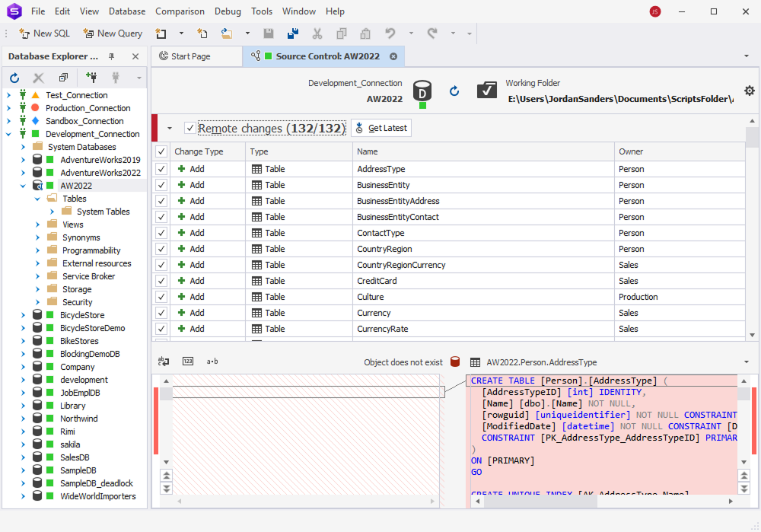Uncheck the AddressType table row
The width and height of the screenshot is (761, 532).
coord(161,169)
